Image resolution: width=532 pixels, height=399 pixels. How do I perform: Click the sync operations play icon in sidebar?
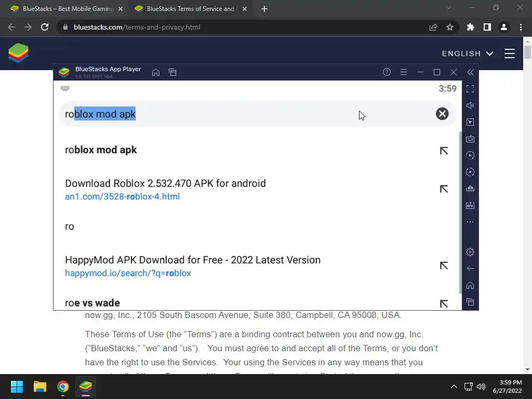coord(470,155)
